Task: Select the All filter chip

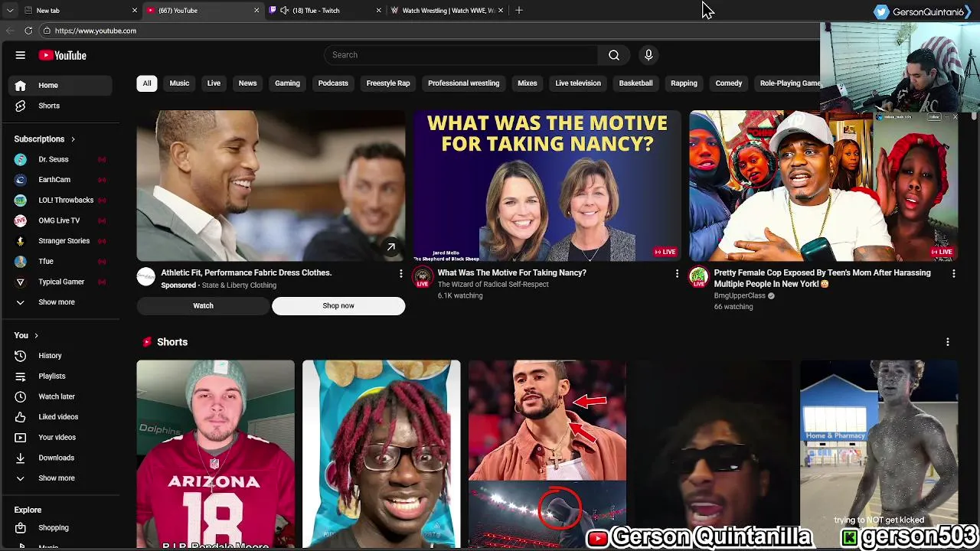Action: 147,83
